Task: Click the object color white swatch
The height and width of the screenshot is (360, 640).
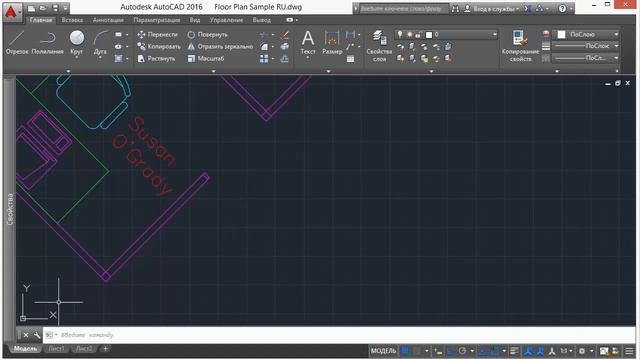Action: click(562, 35)
